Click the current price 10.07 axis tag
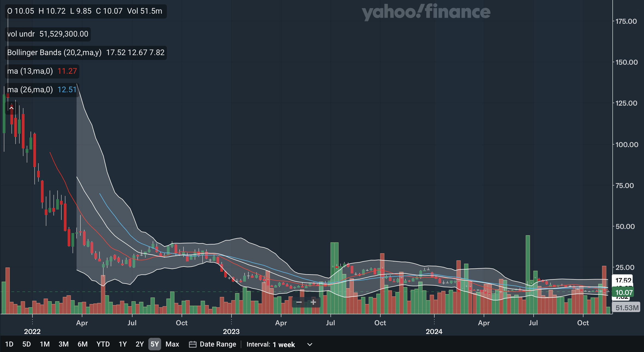This screenshot has width=644, height=352. click(x=624, y=293)
